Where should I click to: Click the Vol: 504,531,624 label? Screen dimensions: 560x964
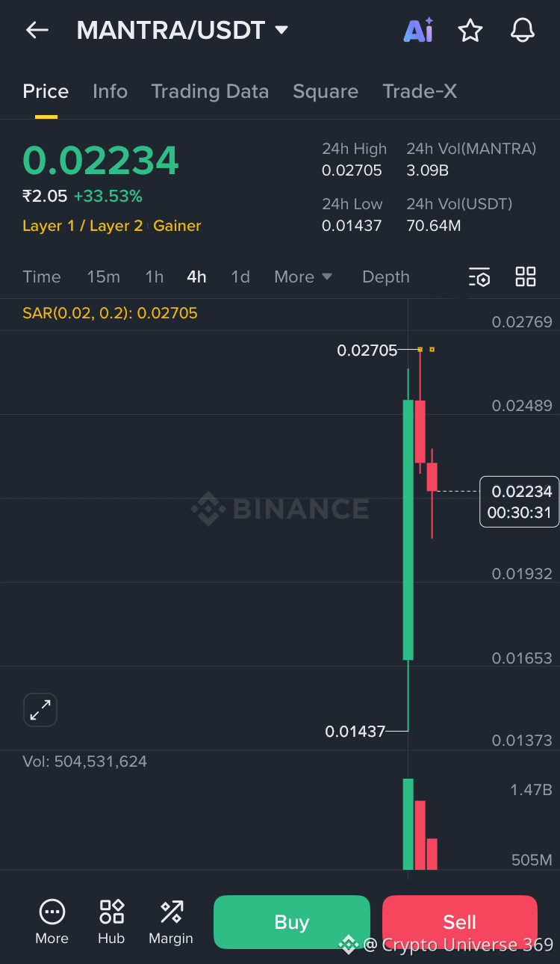[84, 761]
